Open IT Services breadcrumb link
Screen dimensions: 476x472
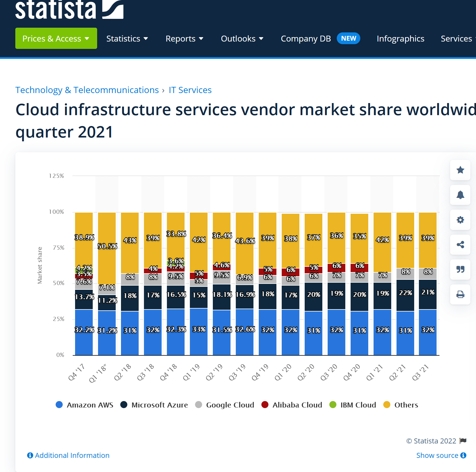coord(190,90)
